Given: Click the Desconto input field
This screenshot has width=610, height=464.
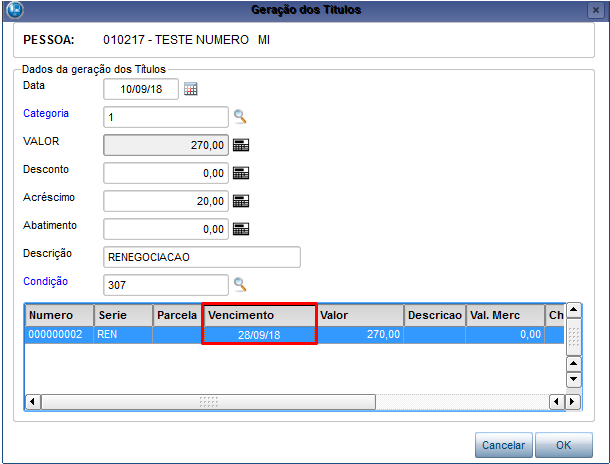Looking at the screenshot, I should [166, 173].
